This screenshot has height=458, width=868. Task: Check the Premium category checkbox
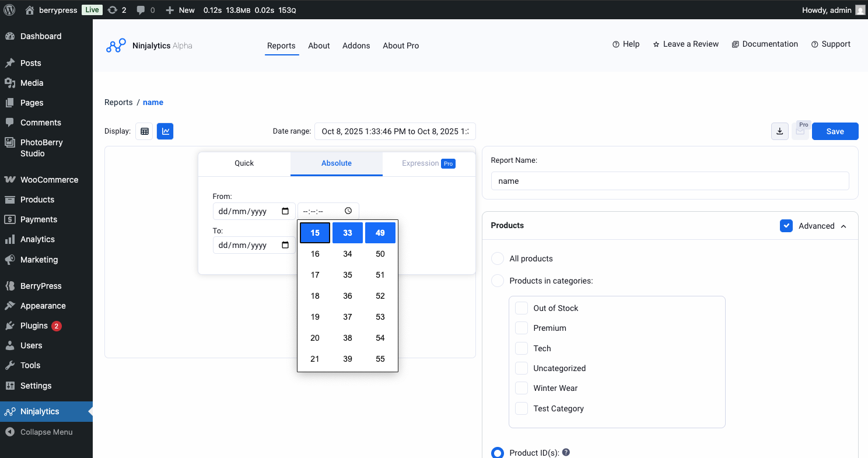[521, 328]
